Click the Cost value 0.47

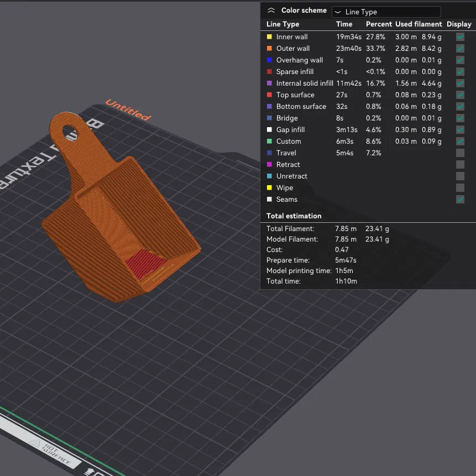pos(342,249)
